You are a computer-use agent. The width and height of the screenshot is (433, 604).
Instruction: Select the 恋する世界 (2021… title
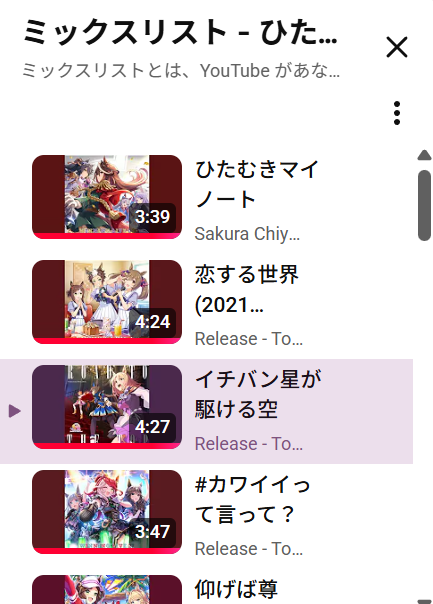click(x=247, y=290)
